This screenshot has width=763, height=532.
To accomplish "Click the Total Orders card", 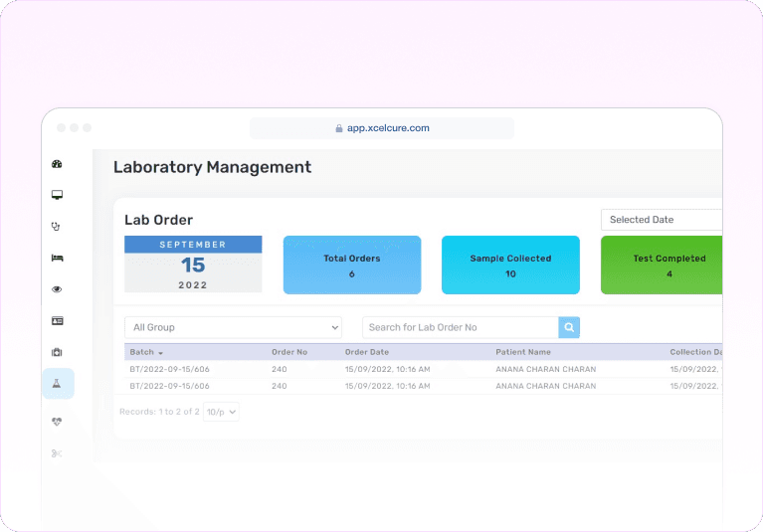I will click(x=352, y=266).
